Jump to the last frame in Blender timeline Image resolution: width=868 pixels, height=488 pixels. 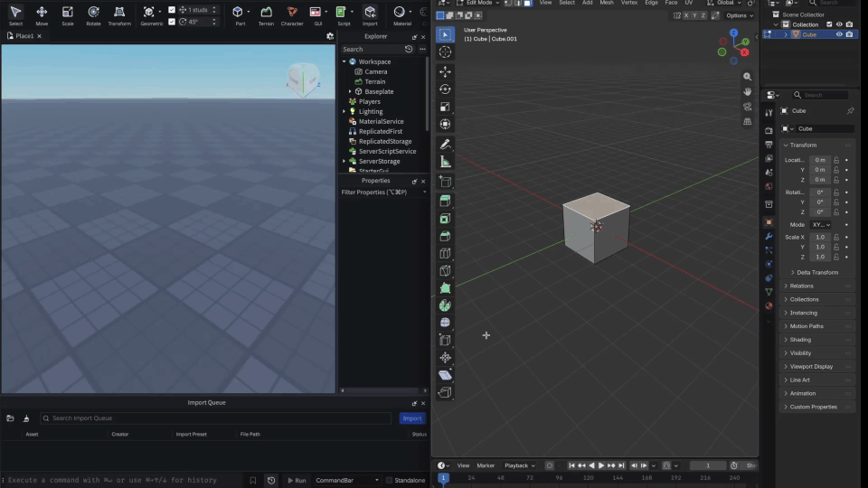(621, 466)
